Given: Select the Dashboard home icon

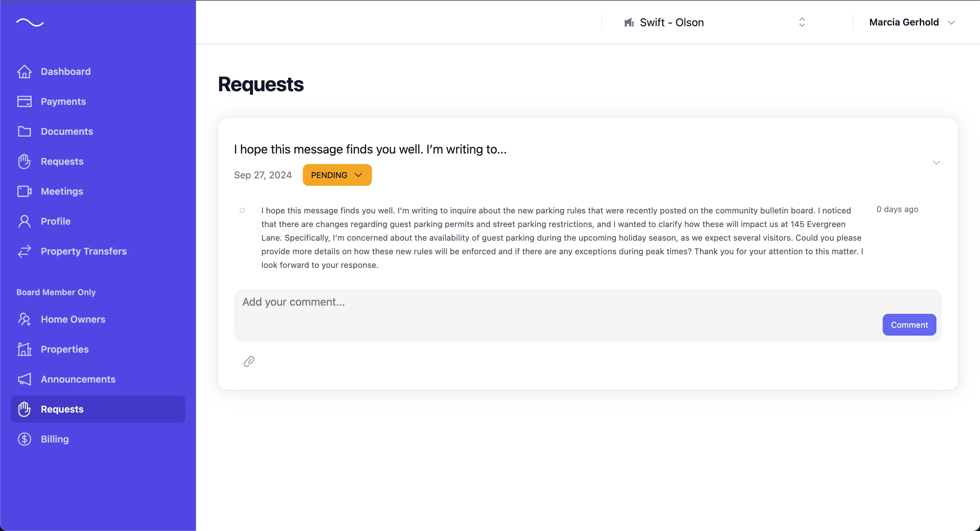Looking at the screenshot, I should pos(24,71).
